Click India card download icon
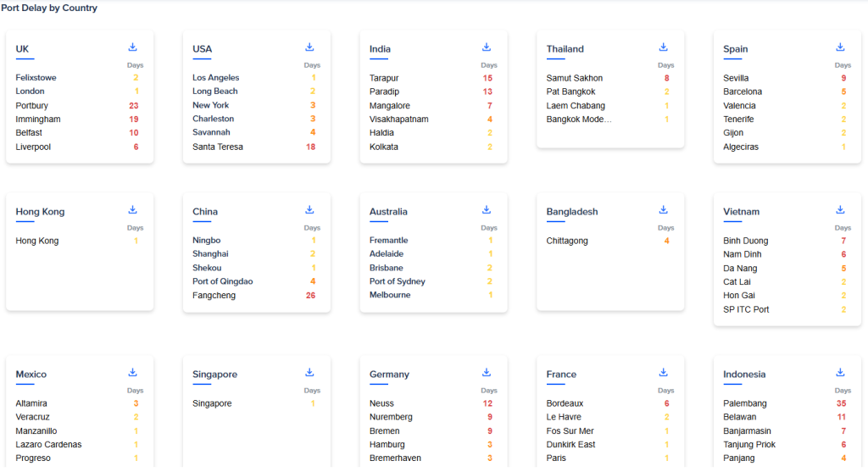 (x=487, y=47)
